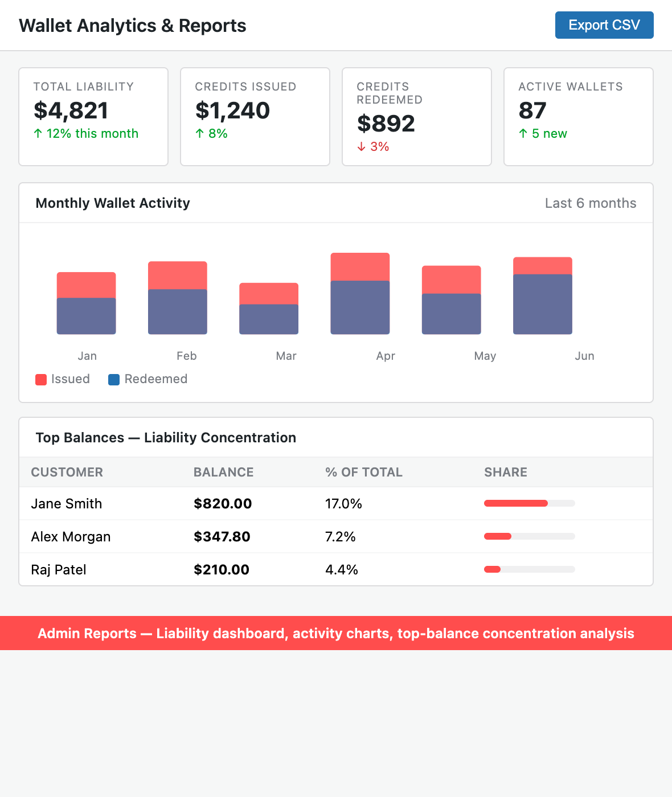Click the Feb bar in the activity chart
672x797 pixels.
click(178, 298)
